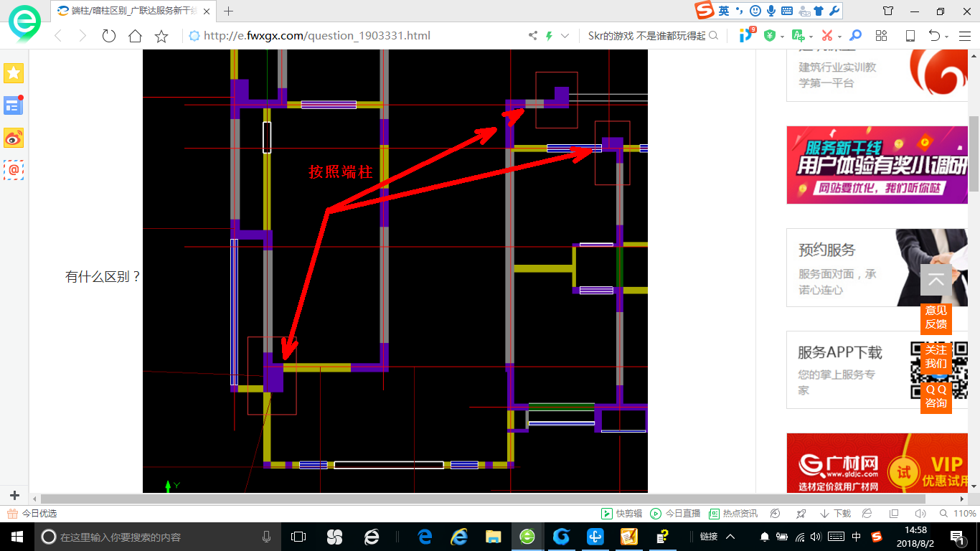The height and width of the screenshot is (551, 980).
Task: Open the yellow star favorites sidebar icon
Action: [x=14, y=72]
